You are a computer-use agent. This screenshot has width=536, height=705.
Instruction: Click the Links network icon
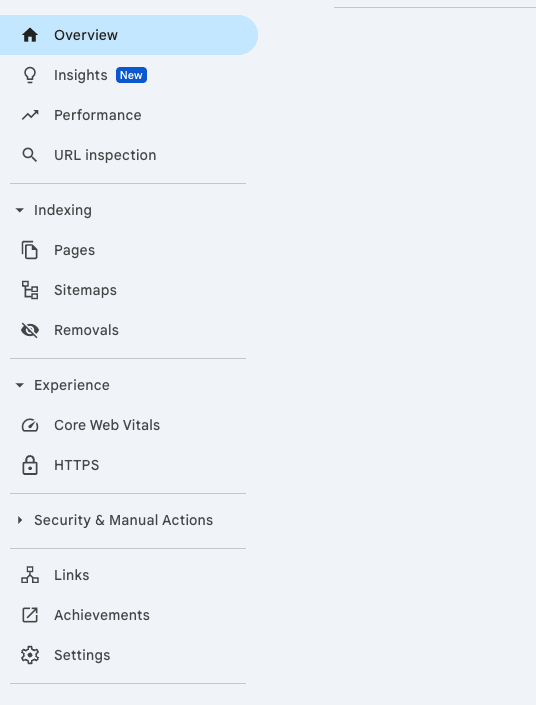pyautogui.click(x=30, y=575)
